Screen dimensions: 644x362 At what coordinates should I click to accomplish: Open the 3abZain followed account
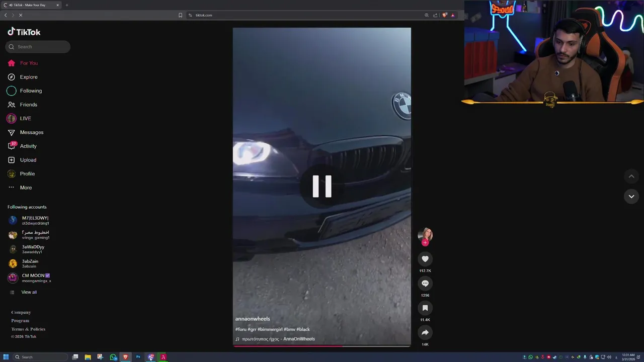(x=30, y=263)
